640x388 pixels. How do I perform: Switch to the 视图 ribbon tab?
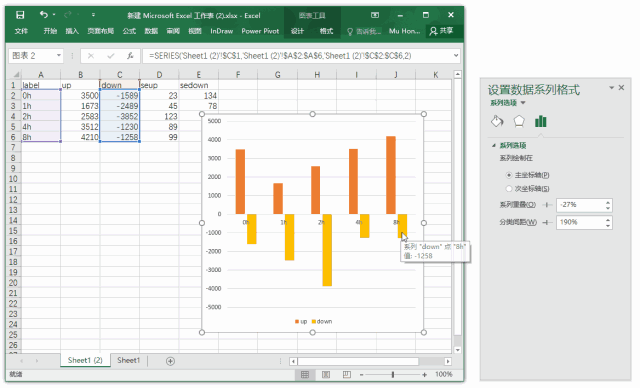tap(195, 31)
